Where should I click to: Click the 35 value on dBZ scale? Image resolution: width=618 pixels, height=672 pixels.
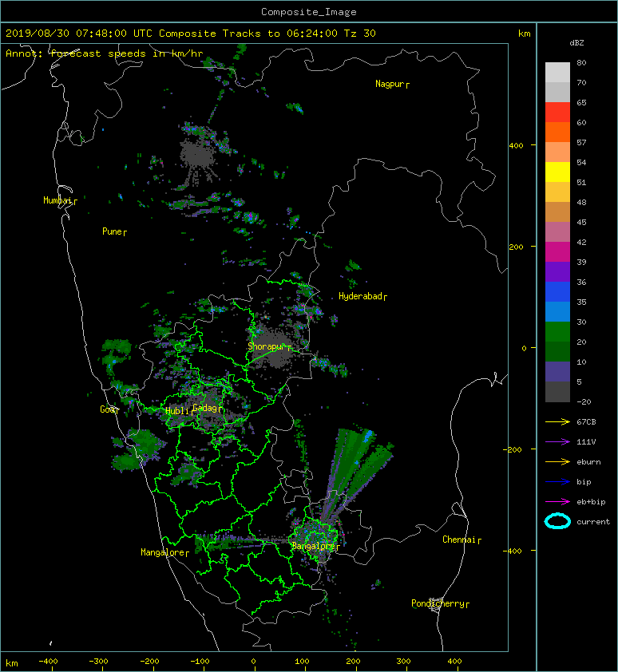point(581,302)
